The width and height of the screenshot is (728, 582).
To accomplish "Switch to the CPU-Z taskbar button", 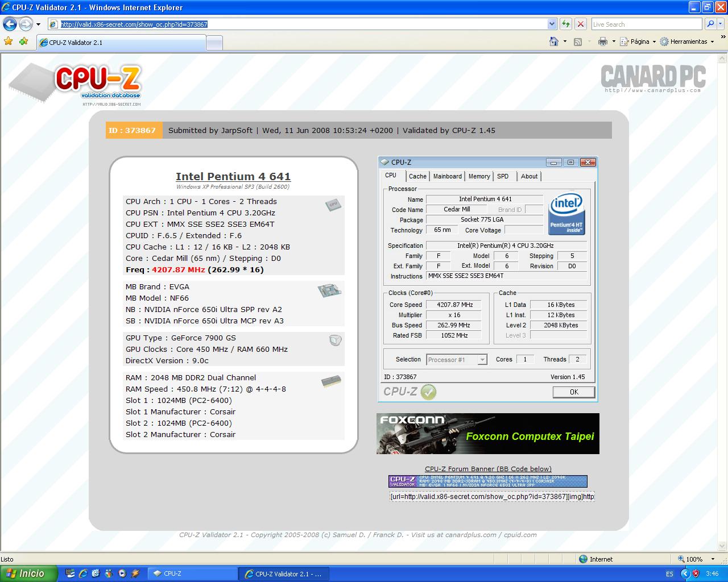I will click(x=193, y=573).
